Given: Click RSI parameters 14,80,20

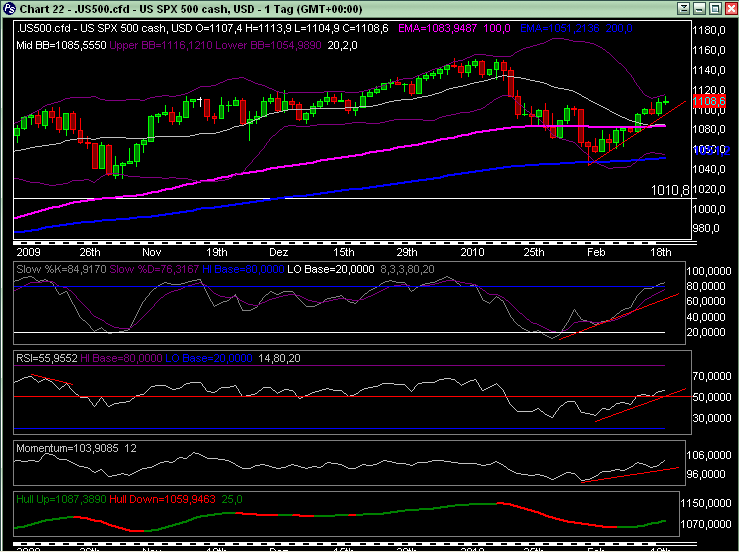Looking at the screenshot, I should [279, 358].
